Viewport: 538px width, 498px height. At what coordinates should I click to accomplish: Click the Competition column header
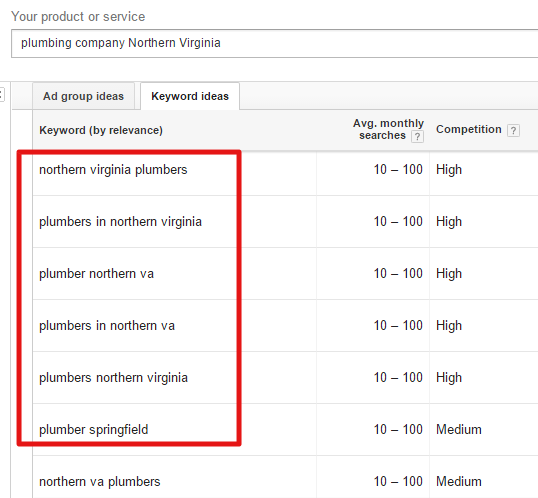(469, 129)
